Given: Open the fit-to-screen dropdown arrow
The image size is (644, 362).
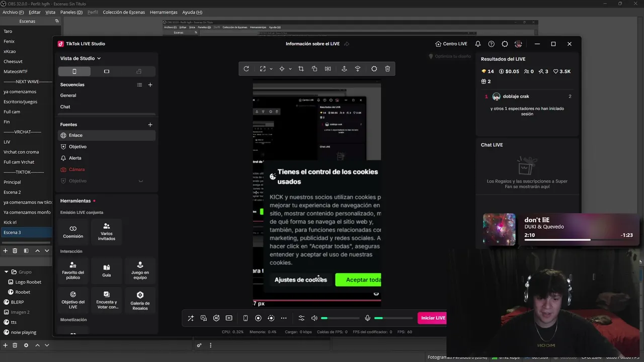Looking at the screenshot, I should tap(271, 69).
